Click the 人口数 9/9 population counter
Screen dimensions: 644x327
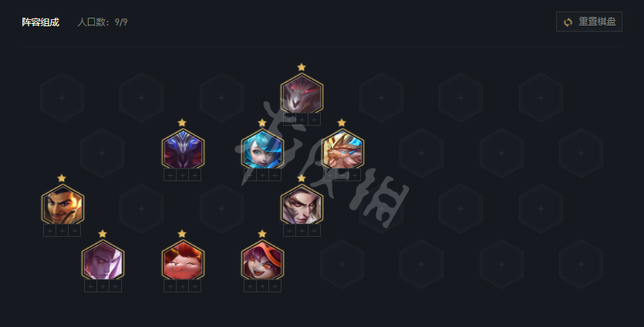(x=103, y=22)
